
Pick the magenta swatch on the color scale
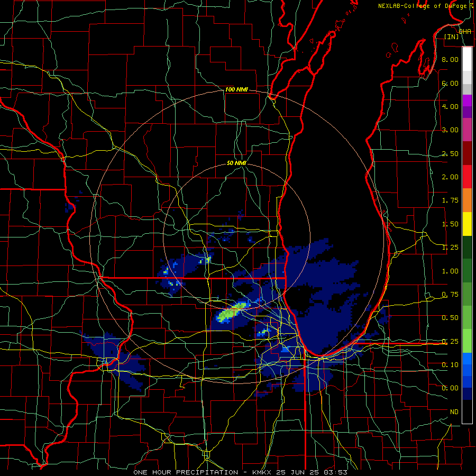tap(467, 100)
